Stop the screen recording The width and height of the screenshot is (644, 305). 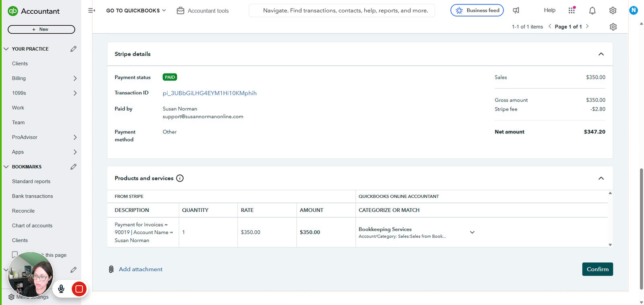pyautogui.click(x=79, y=289)
